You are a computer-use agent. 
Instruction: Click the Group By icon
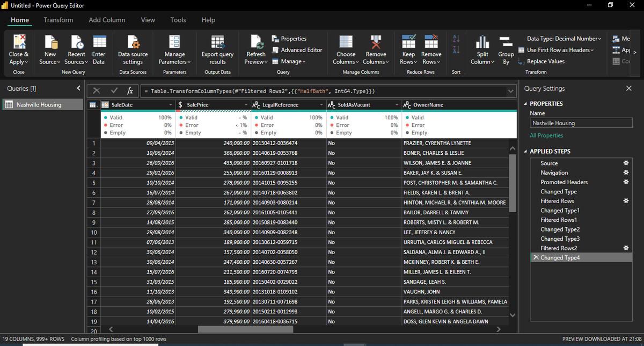[x=506, y=42]
